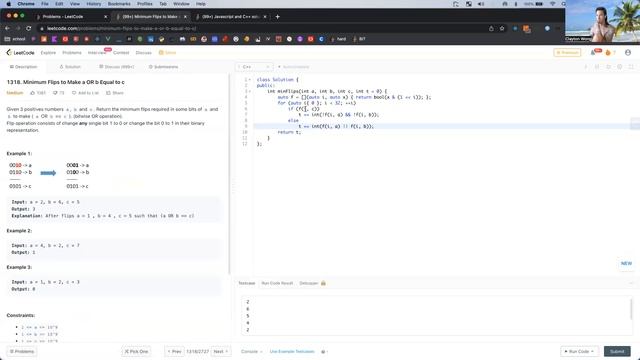Click the Medium difficulty label
This screenshot has height=360, width=640.
click(x=15, y=93)
